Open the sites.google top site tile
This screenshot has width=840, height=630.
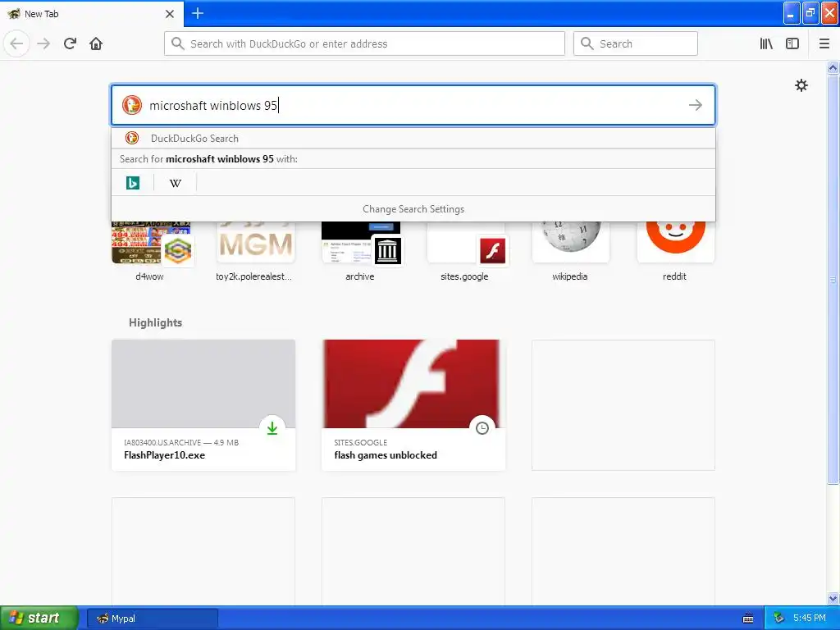tap(466, 251)
